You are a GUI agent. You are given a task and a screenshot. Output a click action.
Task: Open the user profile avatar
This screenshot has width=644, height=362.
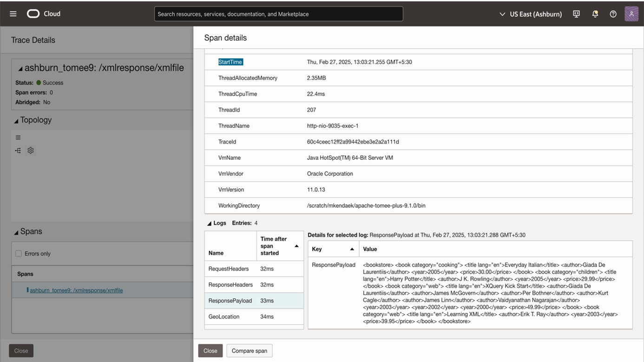pyautogui.click(x=631, y=14)
